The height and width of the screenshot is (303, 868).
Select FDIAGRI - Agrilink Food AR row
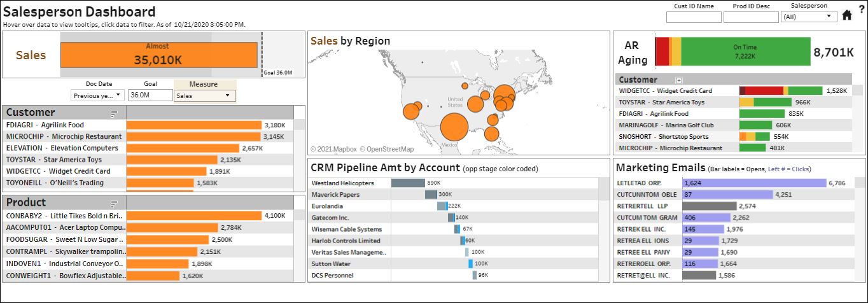pyautogui.click(x=734, y=113)
